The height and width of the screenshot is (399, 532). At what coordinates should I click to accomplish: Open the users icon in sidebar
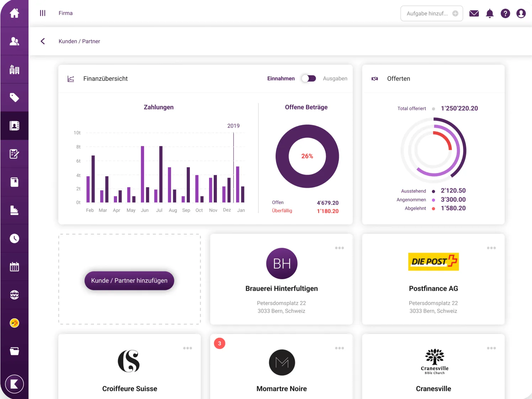point(14,42)
